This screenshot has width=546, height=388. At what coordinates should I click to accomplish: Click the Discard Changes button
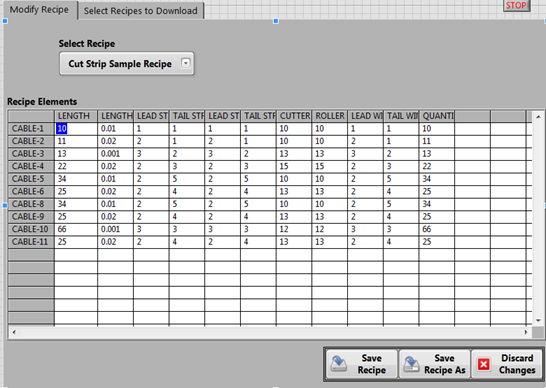507,364
